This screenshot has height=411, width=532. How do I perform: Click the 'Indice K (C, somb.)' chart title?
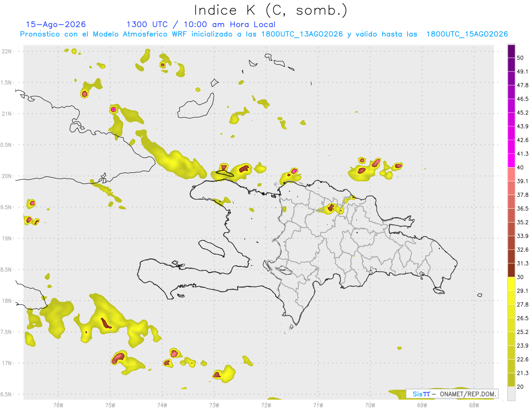point(270,10)
